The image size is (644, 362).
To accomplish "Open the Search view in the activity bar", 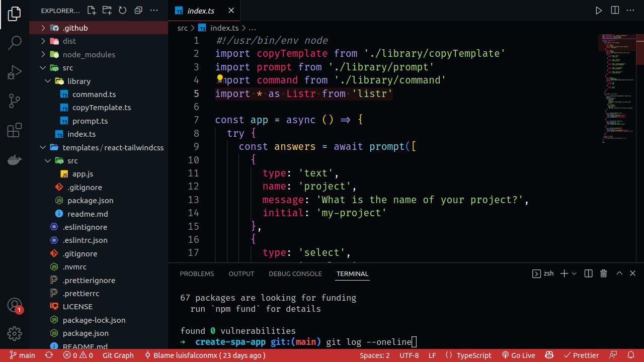I will pyautogui.click(x=14, y=43).
